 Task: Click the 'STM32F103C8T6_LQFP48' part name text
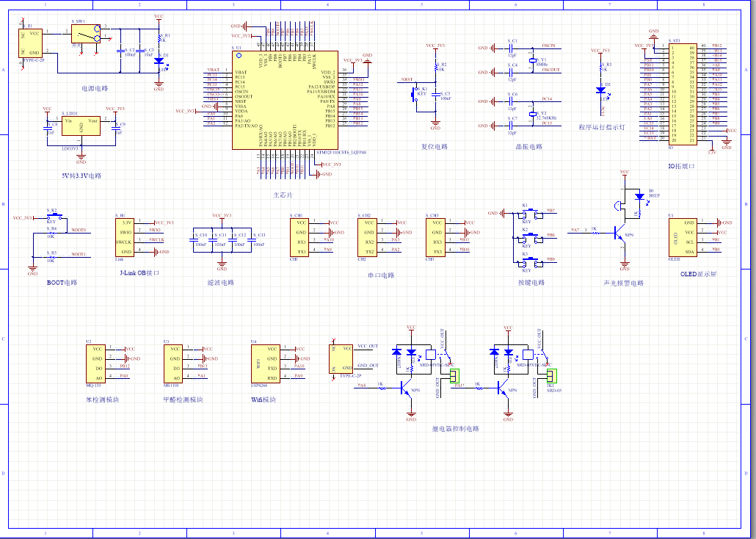[x=341, y=152]
